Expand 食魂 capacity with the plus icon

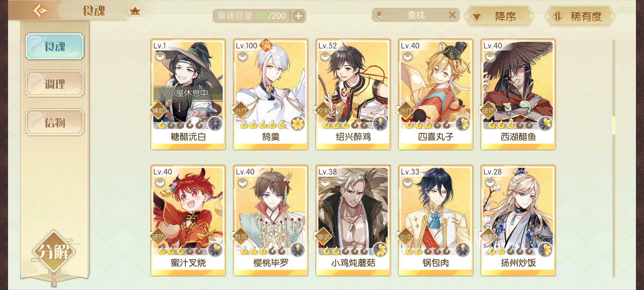(x=298, y=16)
